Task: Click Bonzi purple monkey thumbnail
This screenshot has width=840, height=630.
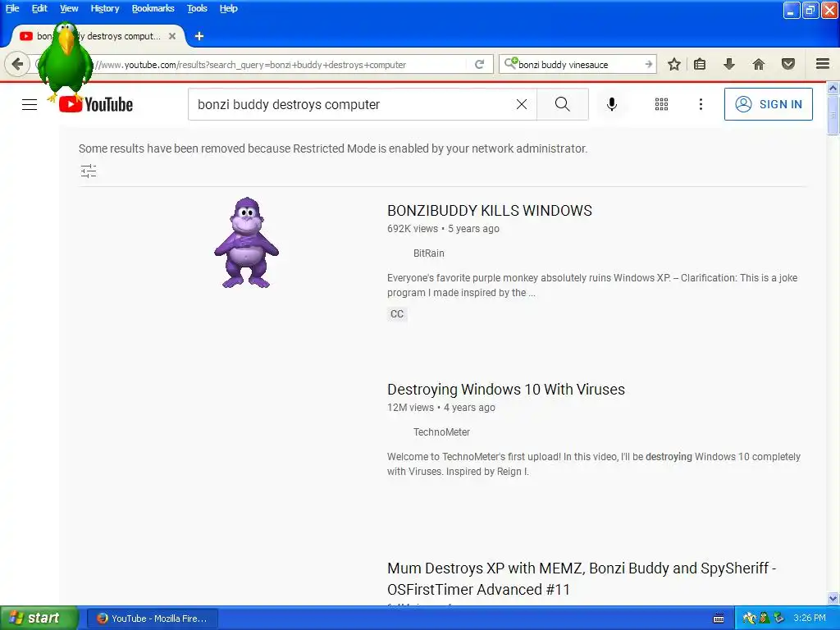Action: tap(246, 243)
